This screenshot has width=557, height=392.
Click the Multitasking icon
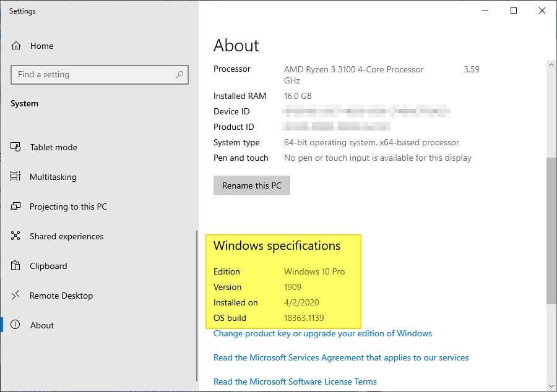[x=17, y=177]
